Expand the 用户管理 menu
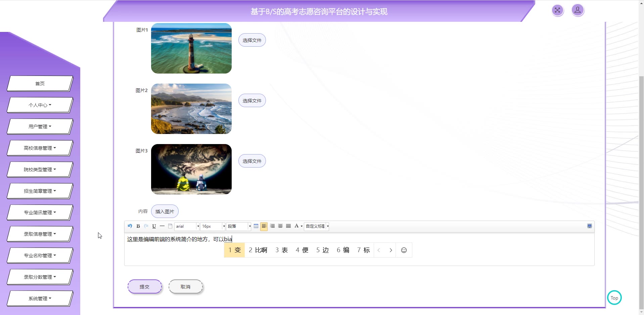The height and width of the screenshot is (315, 644). click(x=40, y=127)
